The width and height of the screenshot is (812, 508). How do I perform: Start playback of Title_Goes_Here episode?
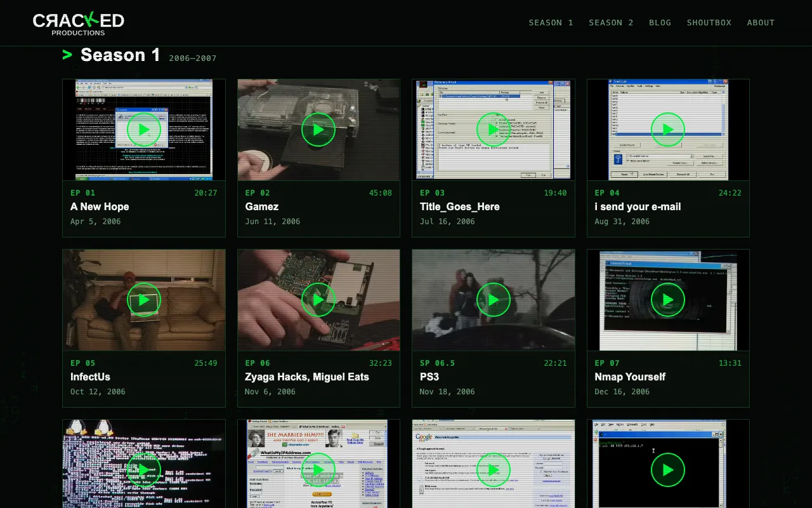pyautogui.click(x=494, y=130)
